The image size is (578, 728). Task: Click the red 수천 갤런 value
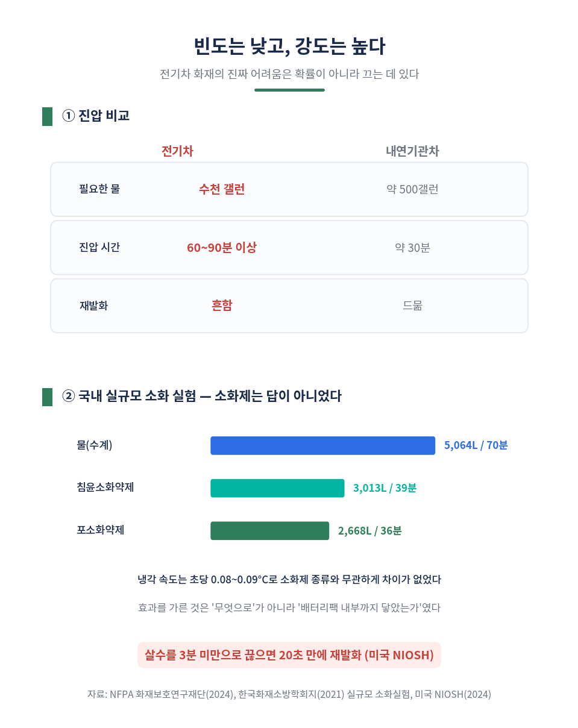click(222, 189)
